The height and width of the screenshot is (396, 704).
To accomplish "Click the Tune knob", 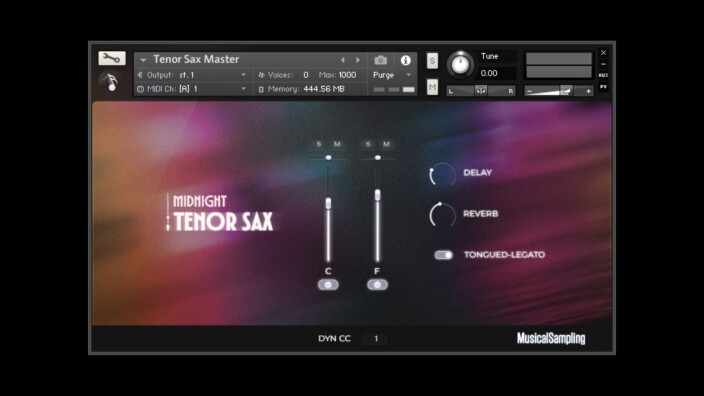I will (460, 65).
